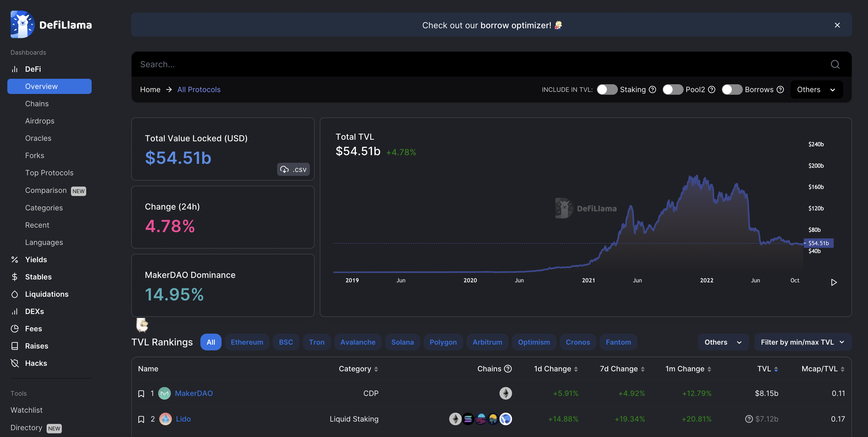This screenshot has width=868, height=437.
Task: Filter rankings by Optimism
Action: click(534, 342)
